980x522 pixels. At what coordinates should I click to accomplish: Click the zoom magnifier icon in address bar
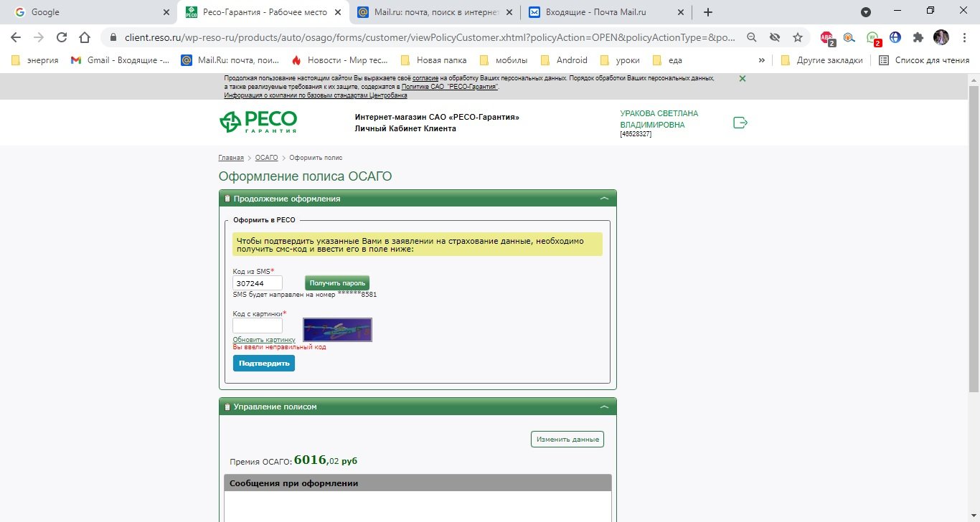(751, 37)
